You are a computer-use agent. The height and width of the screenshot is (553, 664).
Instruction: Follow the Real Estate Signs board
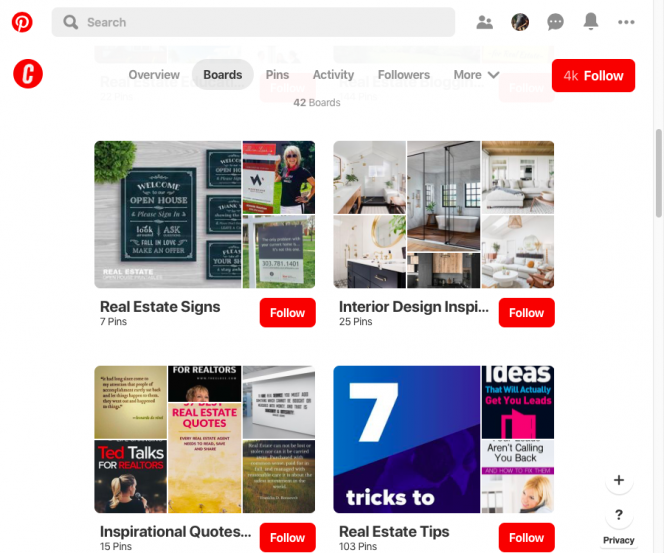(x=288, y=312)
